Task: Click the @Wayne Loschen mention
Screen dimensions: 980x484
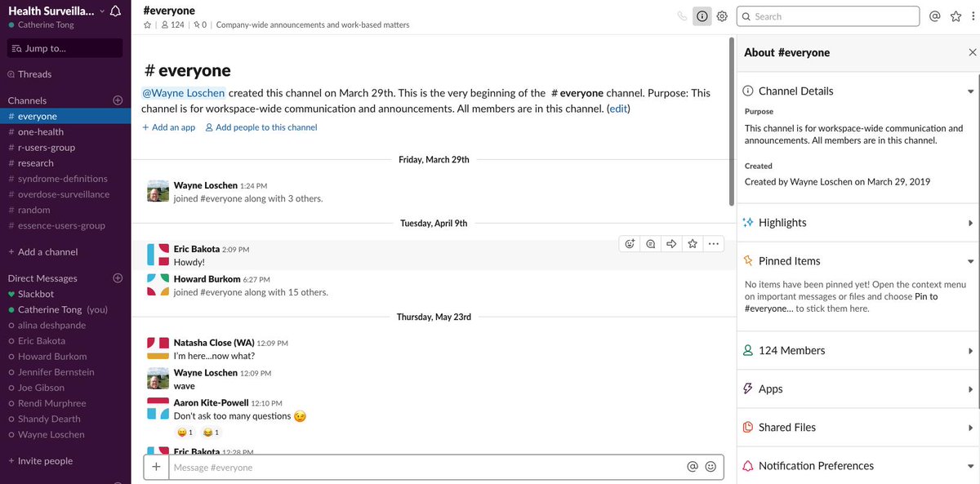Action: point(184,93)
